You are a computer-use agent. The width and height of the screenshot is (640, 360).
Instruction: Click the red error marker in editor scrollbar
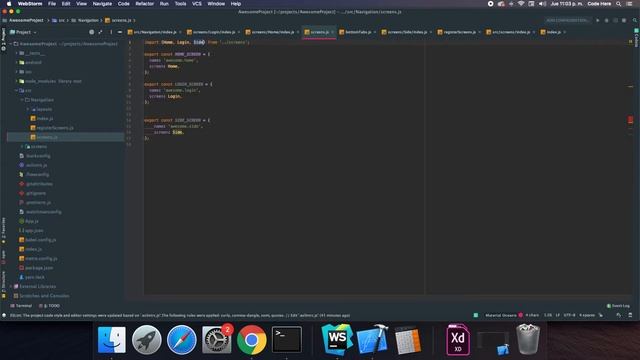(630, 120)
